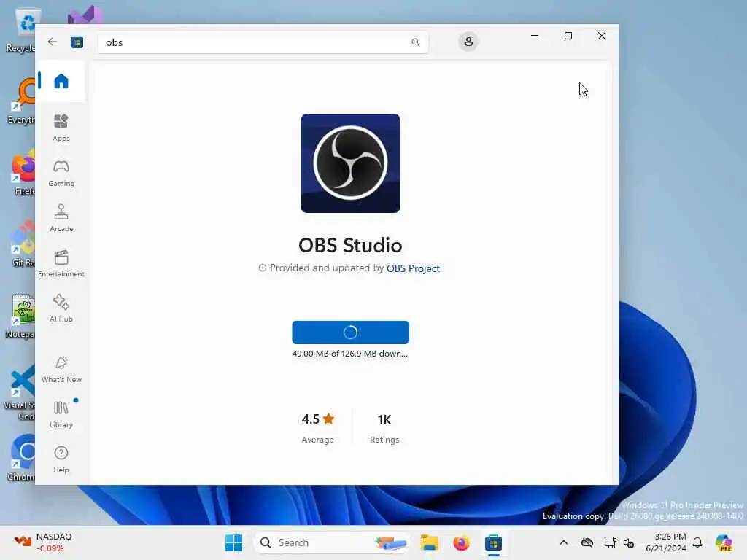The height and width of the screenshot is (560, 747).
Task: Select the Git Bash desktop shortcut
Action: [22, 244]
